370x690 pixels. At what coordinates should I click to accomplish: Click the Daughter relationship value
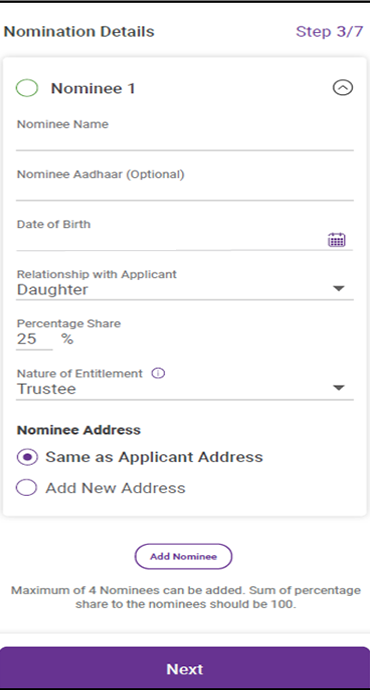click(52, 290)
